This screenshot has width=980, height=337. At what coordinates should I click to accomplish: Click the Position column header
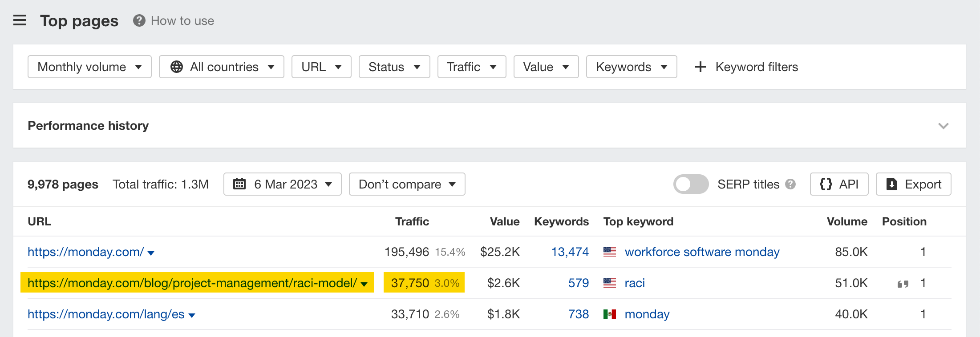tap(904, 221)
